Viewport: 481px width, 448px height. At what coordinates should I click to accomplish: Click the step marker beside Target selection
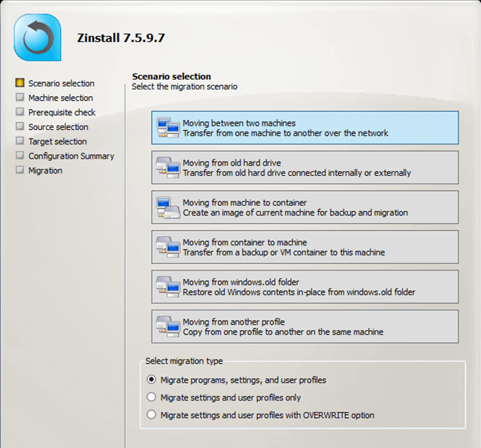tap(20, 141)
